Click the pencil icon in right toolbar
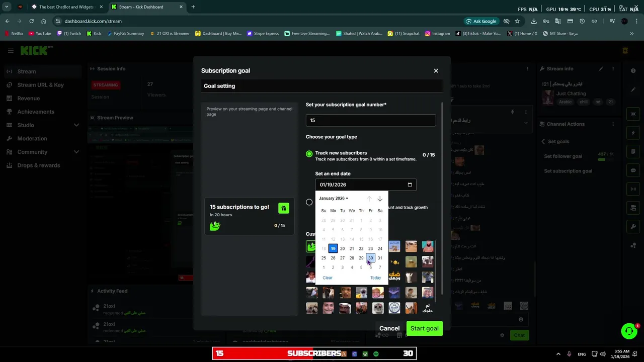This screenshot has width=644, height=362. pyautogui.click(x=633, y=89)
